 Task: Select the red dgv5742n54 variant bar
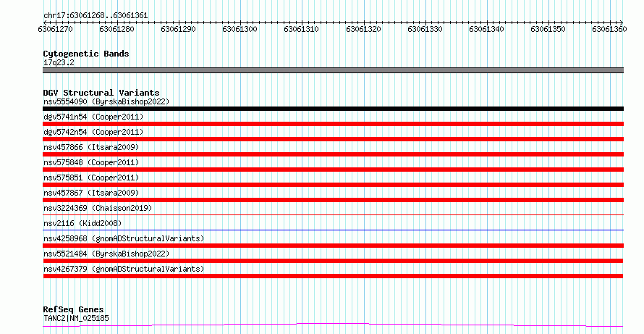click(x=333, y=139)
